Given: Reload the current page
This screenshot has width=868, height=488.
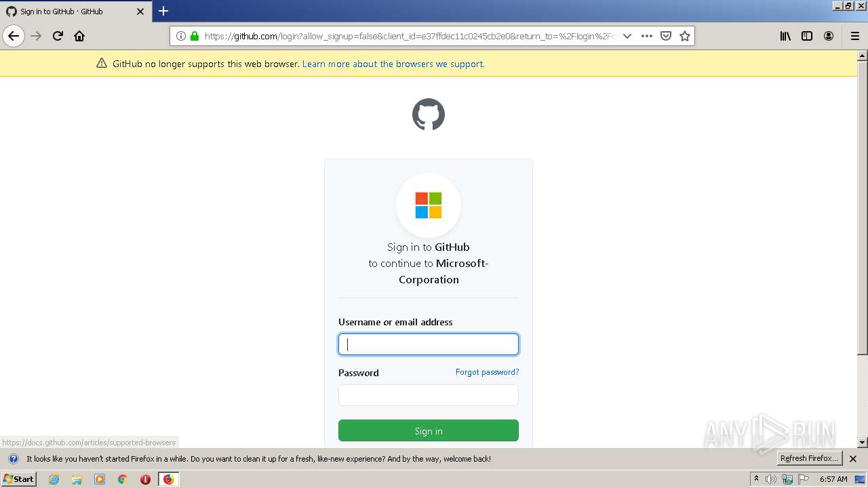Looking at the screenshot, I should click(x=58, y=36).
